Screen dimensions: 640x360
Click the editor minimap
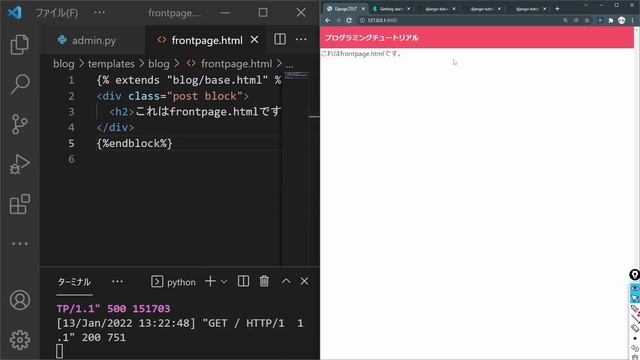coord(297,75)
